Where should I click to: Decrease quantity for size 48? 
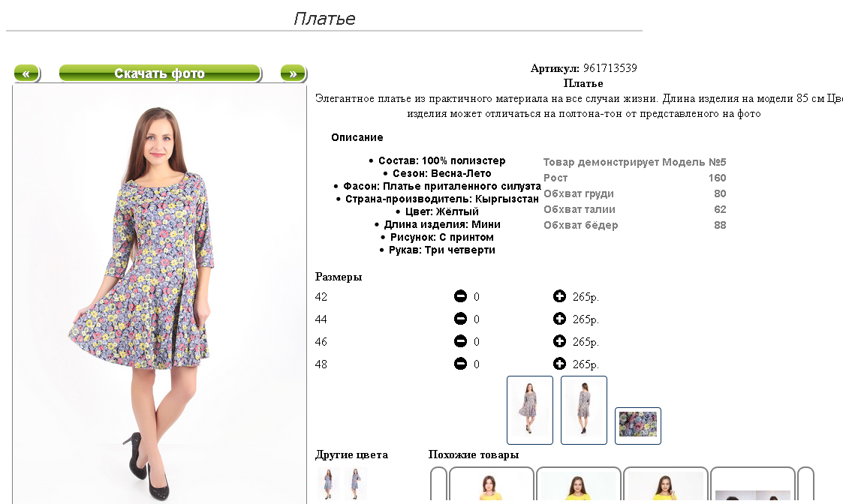[460, 364]
